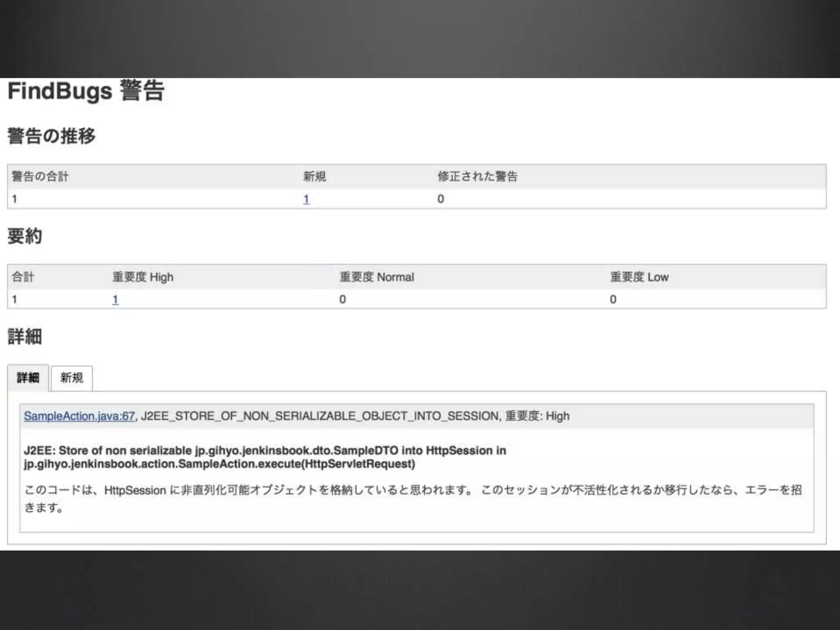Open the 重要度 High warnings count link
Screen dimensions: 840x630
115,299
